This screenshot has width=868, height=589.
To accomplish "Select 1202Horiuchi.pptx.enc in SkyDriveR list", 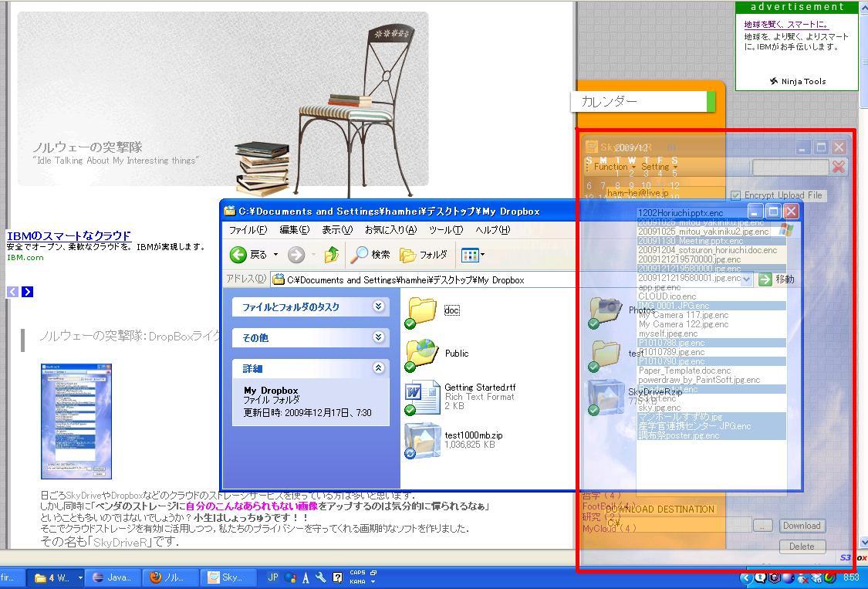I will (711, 213).
